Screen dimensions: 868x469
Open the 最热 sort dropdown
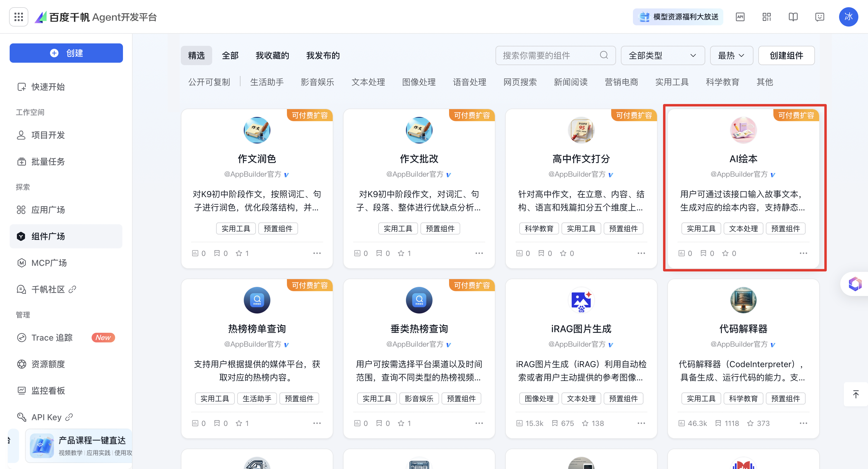pos(731,55)
